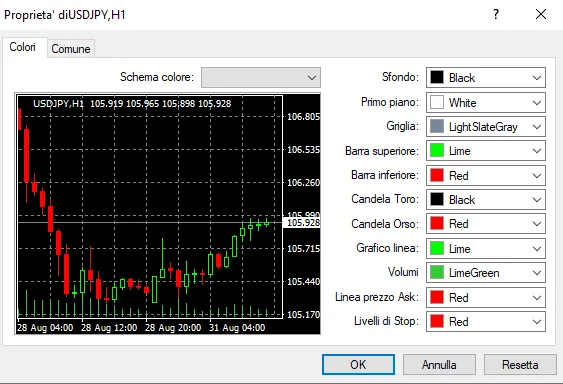Screen dimensions: 563x384
Task: Expand the Sfondo color dropdown arrow
Action: (537, 78)
